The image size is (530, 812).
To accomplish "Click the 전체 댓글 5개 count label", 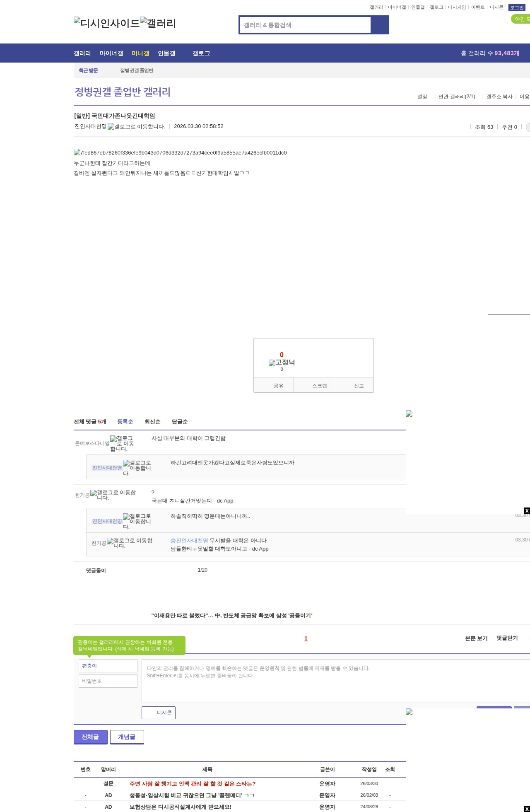I will (90, 422).
